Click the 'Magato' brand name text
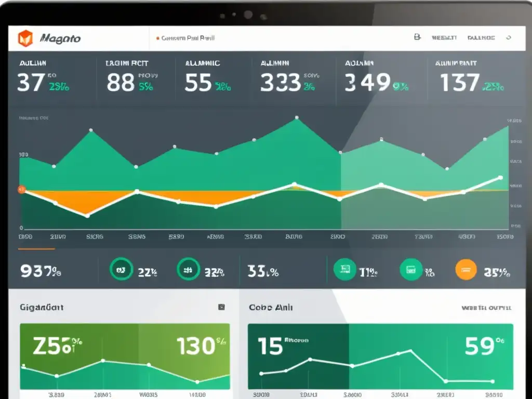The width and height of the screenshot is (532, 399). pos(60,38)
